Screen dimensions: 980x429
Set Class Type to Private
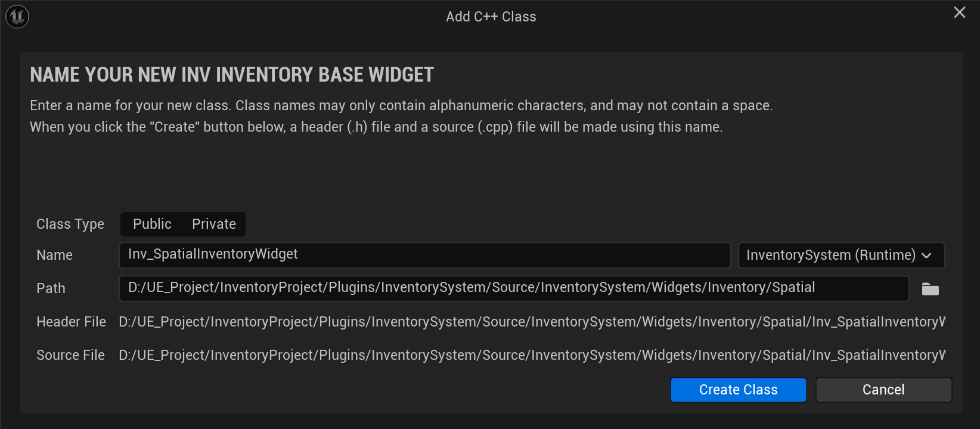pos(214,224)
